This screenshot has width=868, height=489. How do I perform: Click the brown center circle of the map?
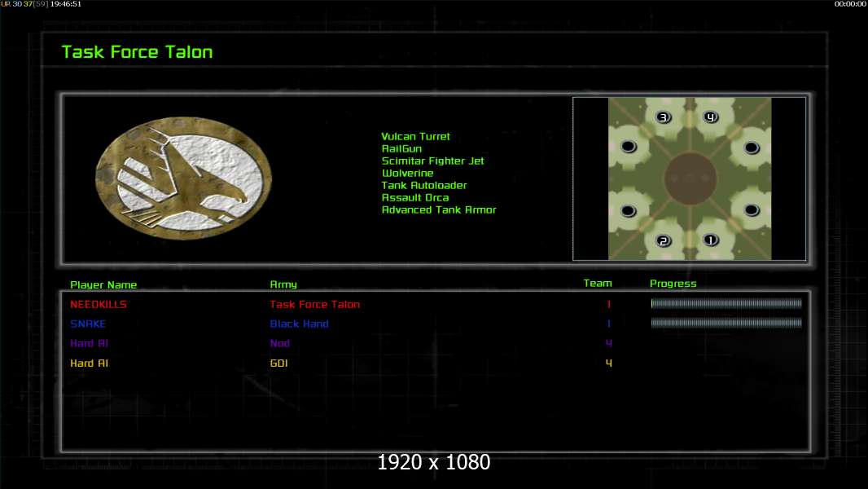(690, 178)
